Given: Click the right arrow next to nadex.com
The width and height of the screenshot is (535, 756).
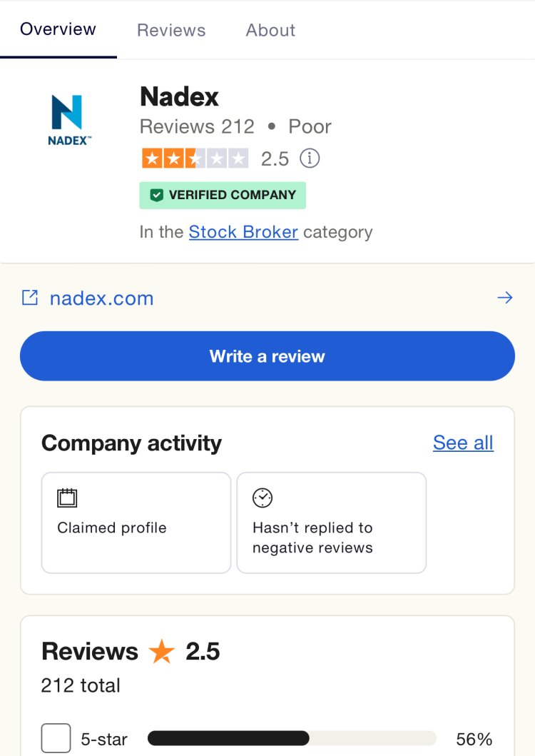Looking at the screenshot, I should point(504,298).
